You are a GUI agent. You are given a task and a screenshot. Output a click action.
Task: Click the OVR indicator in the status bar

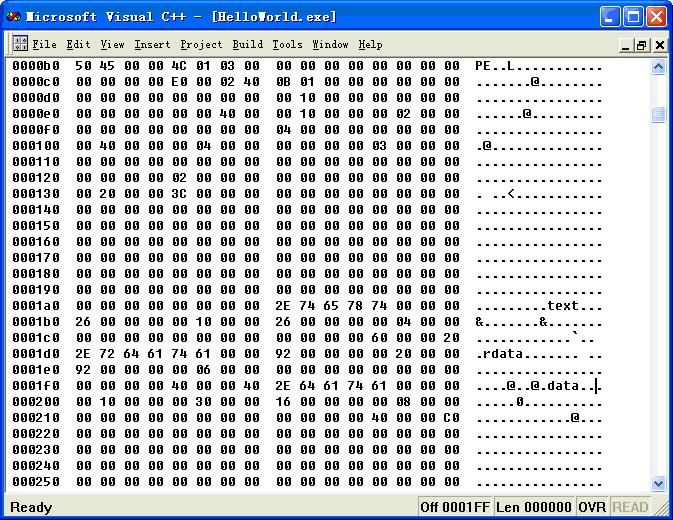click(592, 507)
